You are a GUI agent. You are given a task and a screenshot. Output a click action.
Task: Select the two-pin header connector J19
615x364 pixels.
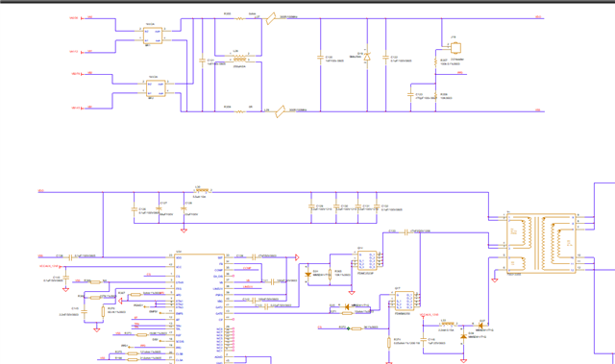coord(455,48)
